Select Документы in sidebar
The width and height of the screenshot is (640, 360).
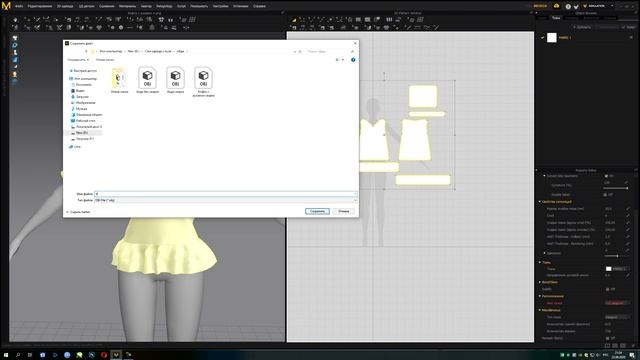pyautogui.click(x=83, y=84)
